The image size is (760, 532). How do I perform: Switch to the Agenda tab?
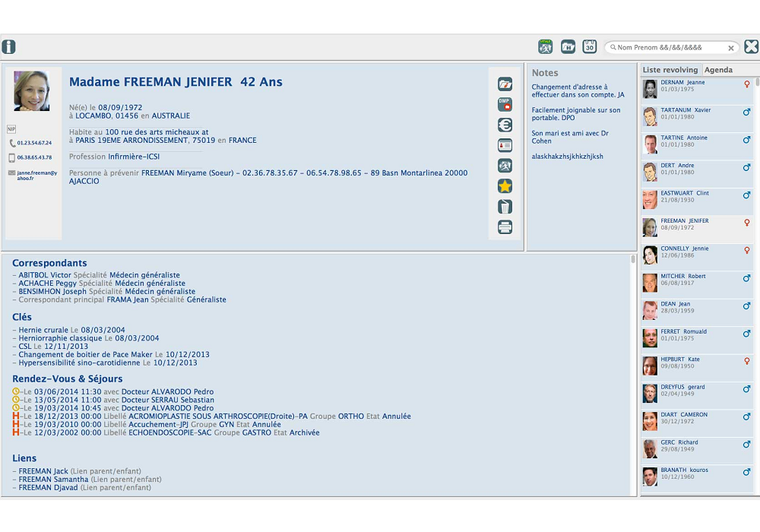point(718,70)
